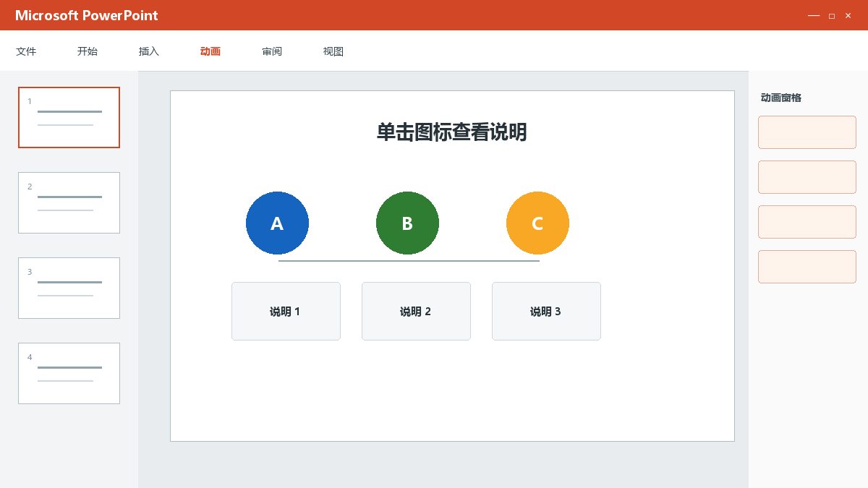Click the blue circle icon A
Screen dimensions: 868x488
[x=277, y=223]
